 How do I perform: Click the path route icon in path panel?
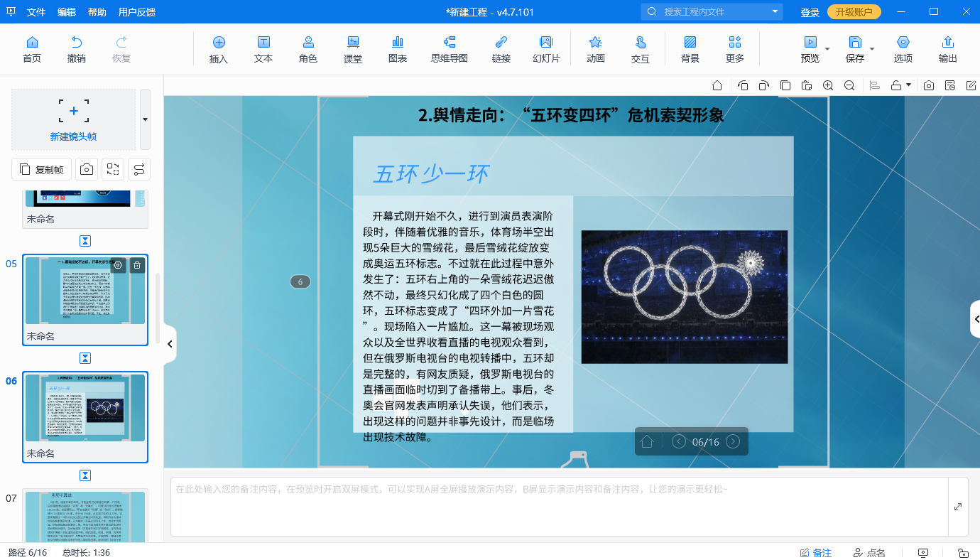pyautogui.click(x=139, y=169)
